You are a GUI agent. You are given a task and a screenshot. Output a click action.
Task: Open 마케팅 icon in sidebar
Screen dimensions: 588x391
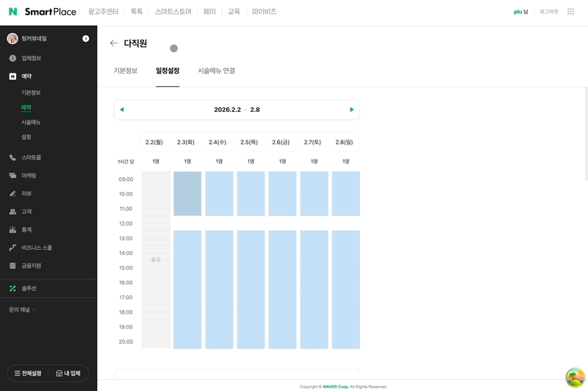12,176
